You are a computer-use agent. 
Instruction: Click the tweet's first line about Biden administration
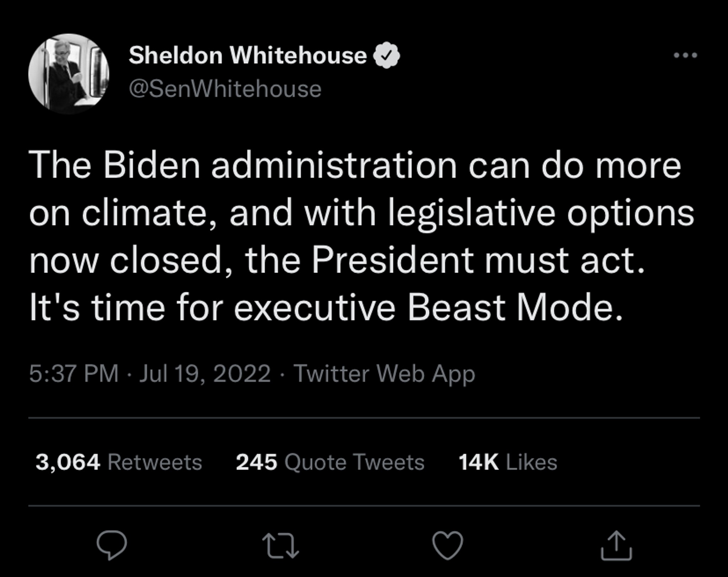[355, 165]
